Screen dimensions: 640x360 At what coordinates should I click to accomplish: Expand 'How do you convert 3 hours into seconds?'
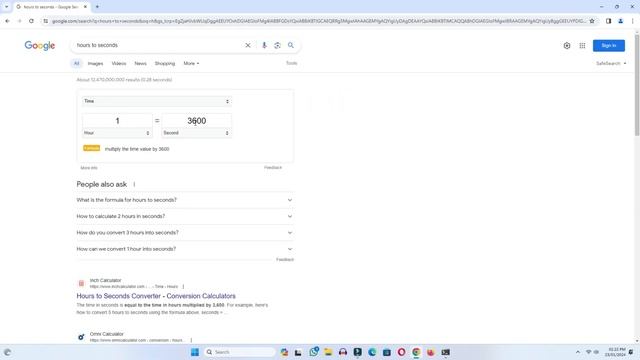pyautogui.click(x=184, y=233)
